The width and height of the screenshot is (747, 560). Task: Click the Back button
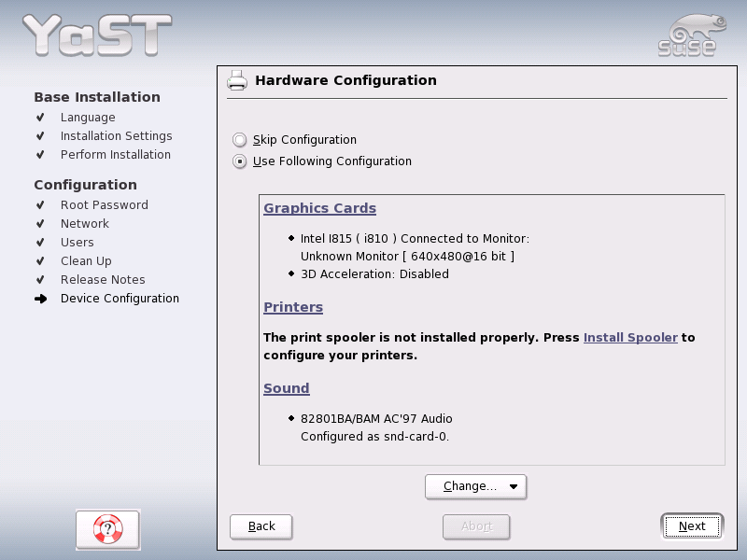pos(261,526)
